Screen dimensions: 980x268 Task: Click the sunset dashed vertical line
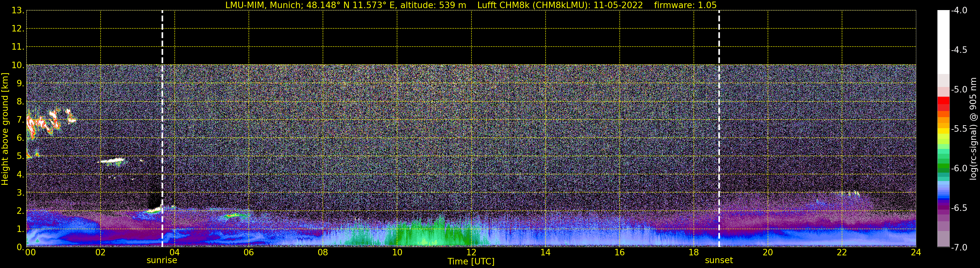719,129
